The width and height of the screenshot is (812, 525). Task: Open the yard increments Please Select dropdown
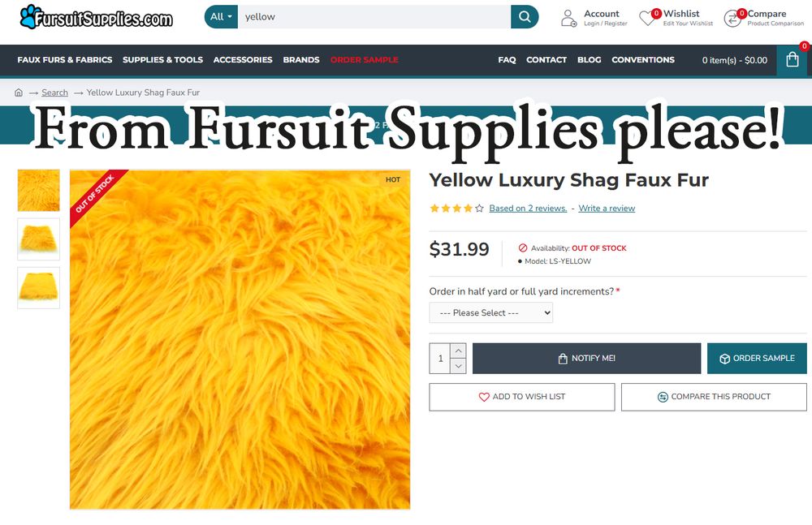coord(491,312)
